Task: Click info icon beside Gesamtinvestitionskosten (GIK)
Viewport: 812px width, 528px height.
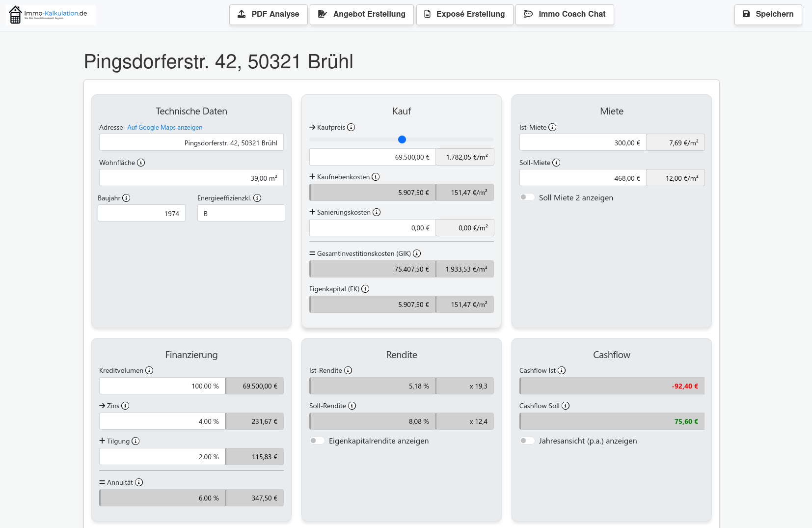Action: [417, 253]
